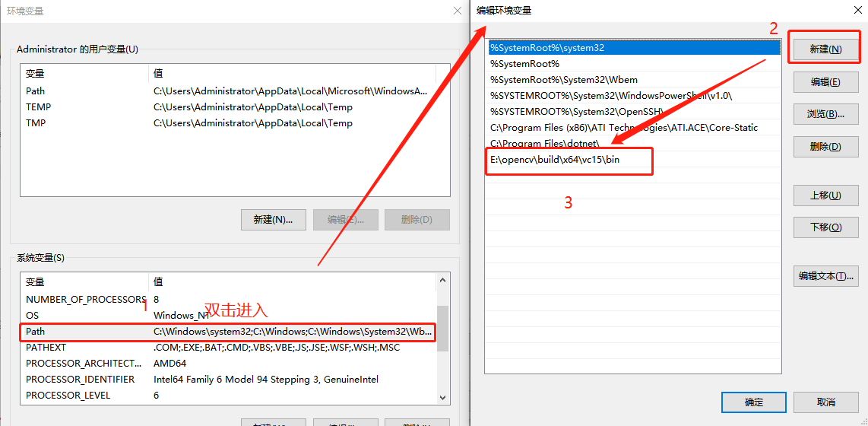Click the system variables scrollbar thumb

point(442,328)
